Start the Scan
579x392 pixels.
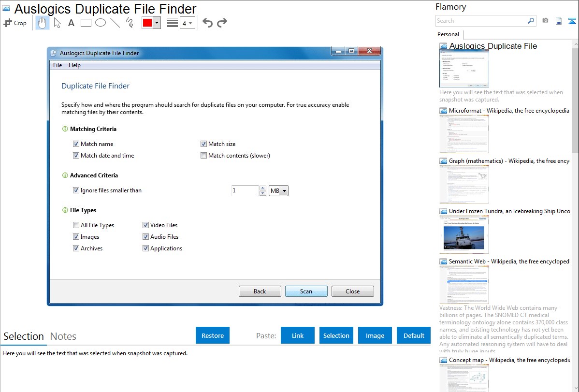(306, 291)
